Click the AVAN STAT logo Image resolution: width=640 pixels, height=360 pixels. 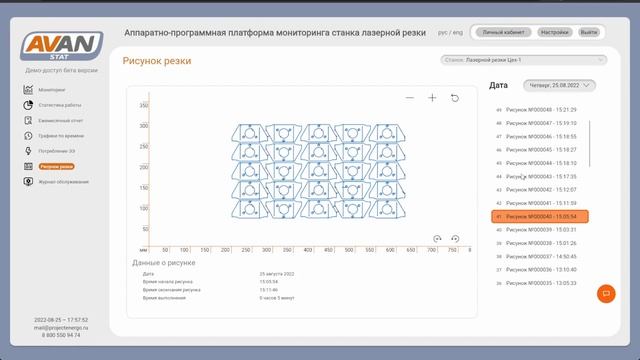[62, 45]
